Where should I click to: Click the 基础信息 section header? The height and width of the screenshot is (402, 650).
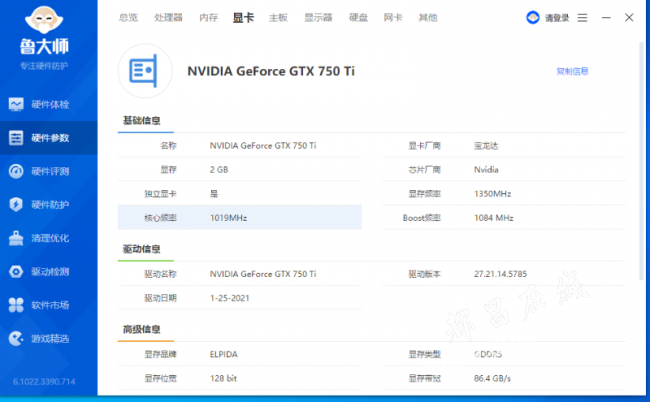point(141,121)
